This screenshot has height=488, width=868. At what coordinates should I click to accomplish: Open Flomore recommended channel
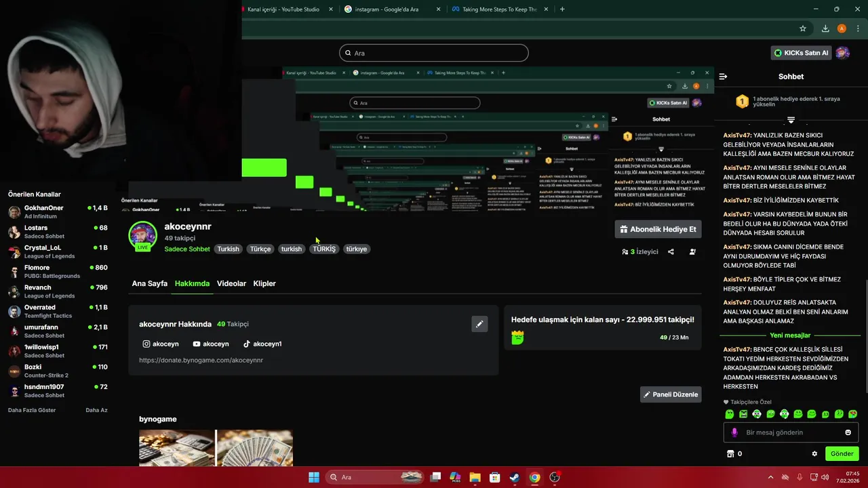tap(58, 272)
